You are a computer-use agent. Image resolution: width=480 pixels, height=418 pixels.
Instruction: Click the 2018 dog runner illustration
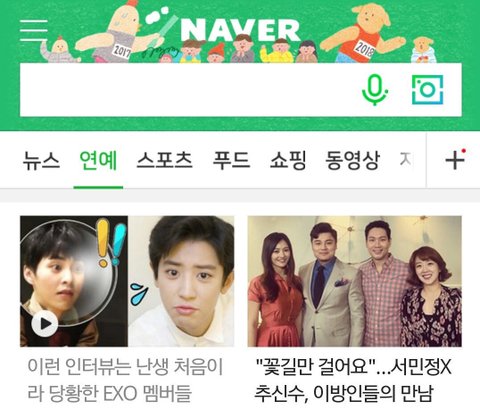tap(363, 33)
